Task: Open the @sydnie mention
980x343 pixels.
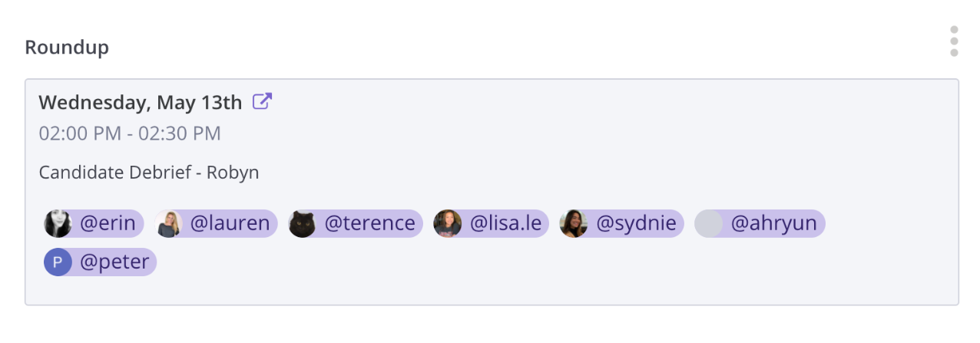Action: [x=636, y=223]
